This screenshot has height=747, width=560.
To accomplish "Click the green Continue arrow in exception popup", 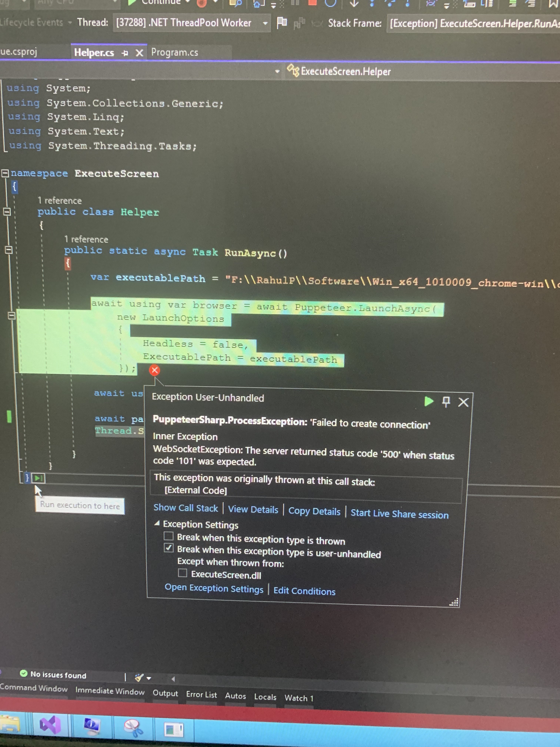I will coord(429,401).
